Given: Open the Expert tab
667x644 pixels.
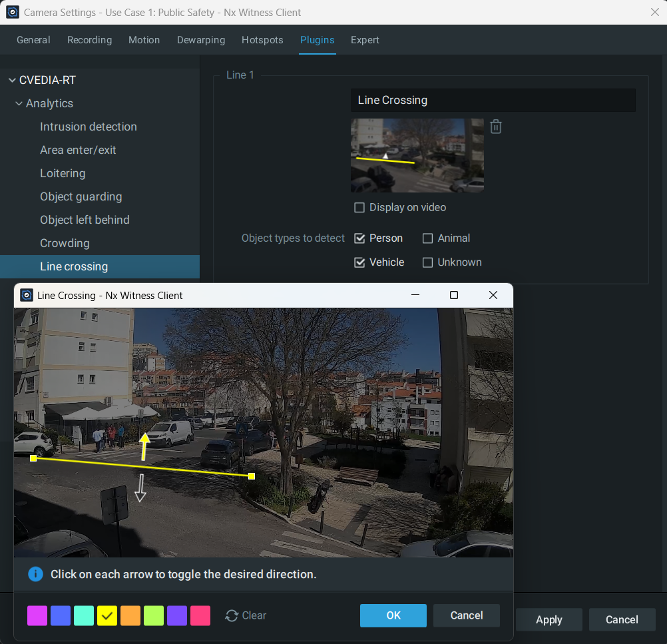Looking at the screenshot, I should pyautogui.click(x=365, y=40).
